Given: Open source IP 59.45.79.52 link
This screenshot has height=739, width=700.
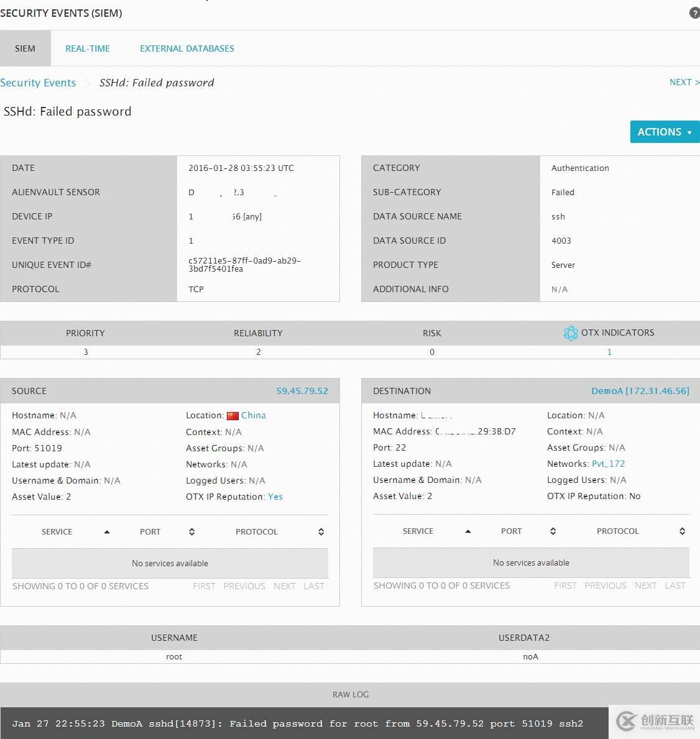Looking at the screenshot, I should pyautogui.click(x=302, y=391).
